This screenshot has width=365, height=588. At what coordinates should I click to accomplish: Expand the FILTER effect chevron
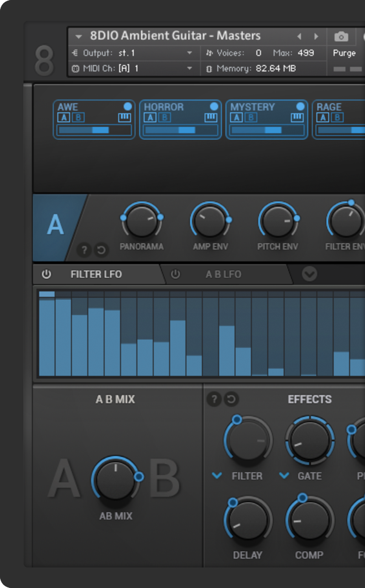(x=217, y=475)
